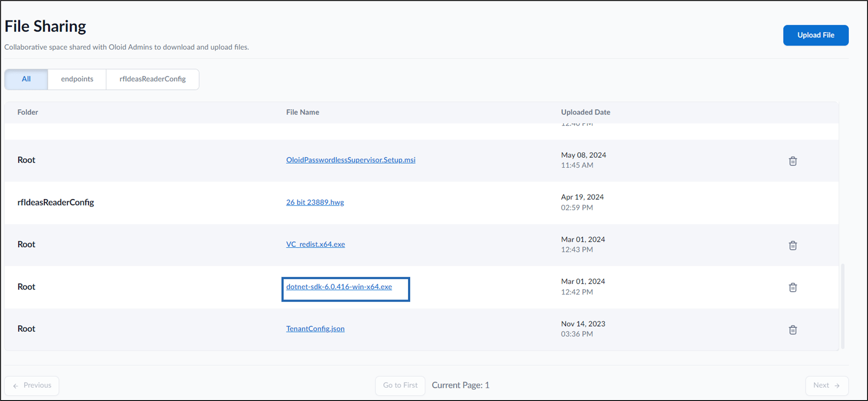The image size is (868, 401).
Task: Open TenantConfig.json file link
Action: pyautogui.click(x=315, y=329)
